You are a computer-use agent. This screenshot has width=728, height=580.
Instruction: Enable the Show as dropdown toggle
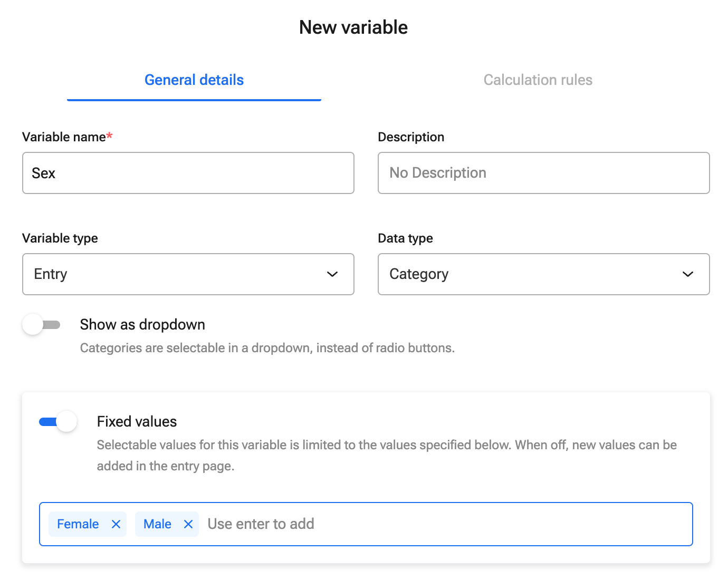(42, 324)
